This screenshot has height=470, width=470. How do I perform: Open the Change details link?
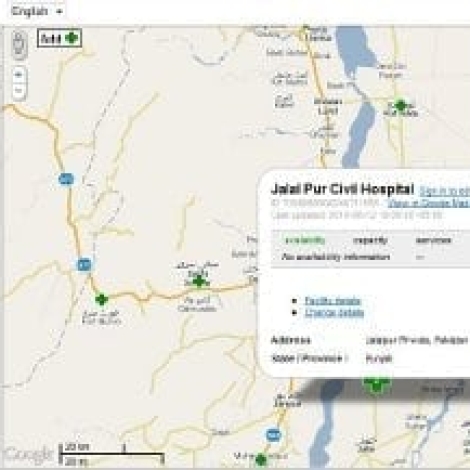334,313
